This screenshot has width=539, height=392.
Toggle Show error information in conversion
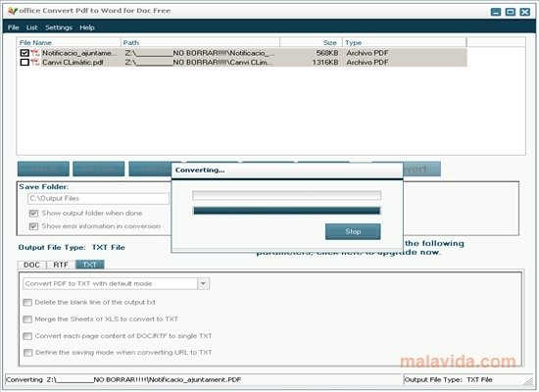point(33,226)
